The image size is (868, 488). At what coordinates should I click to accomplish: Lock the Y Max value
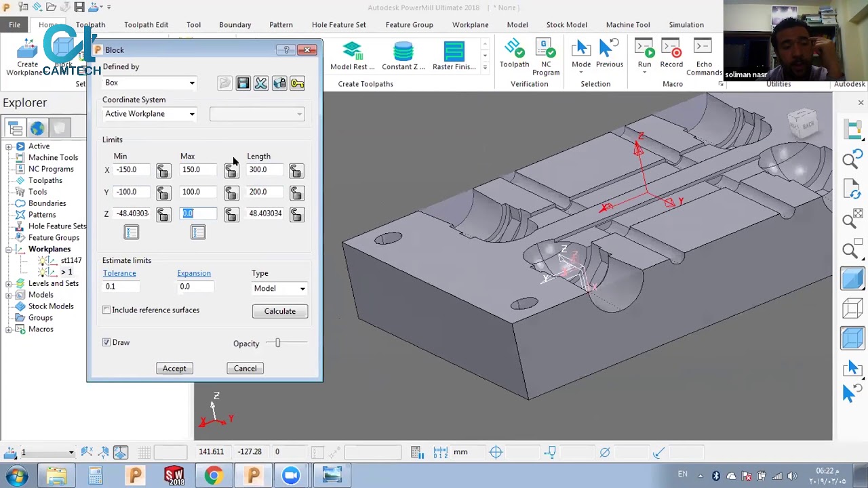(231, 193)
